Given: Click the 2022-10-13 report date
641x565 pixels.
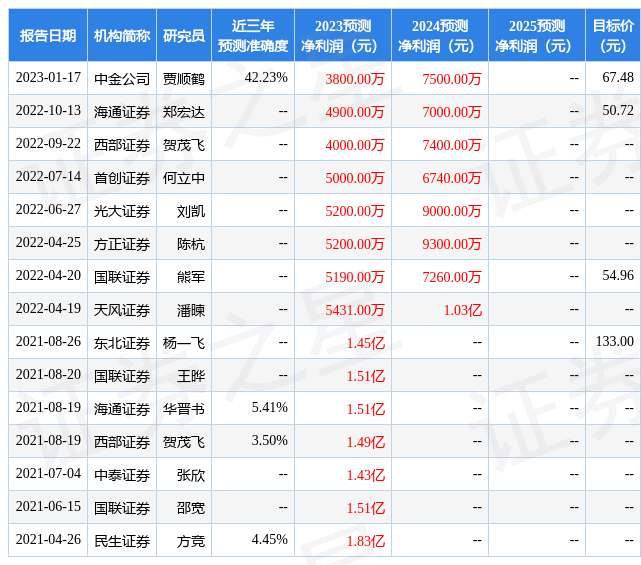Looking at the screenshot, I should (48, 111).
